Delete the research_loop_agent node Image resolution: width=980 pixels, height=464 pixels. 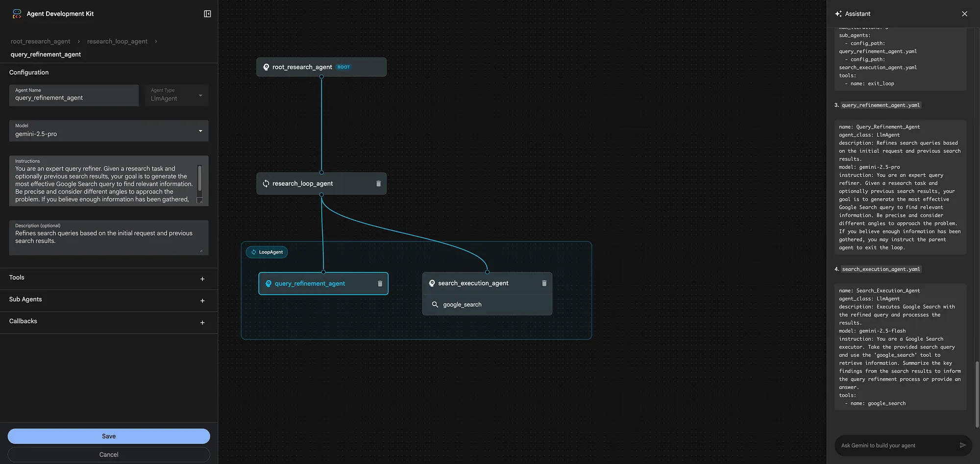click(378, 183)
